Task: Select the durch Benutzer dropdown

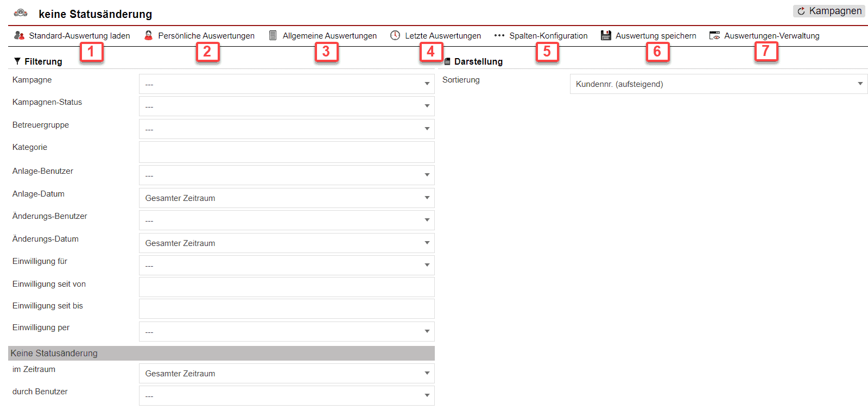Action: (x=286, y=395)
